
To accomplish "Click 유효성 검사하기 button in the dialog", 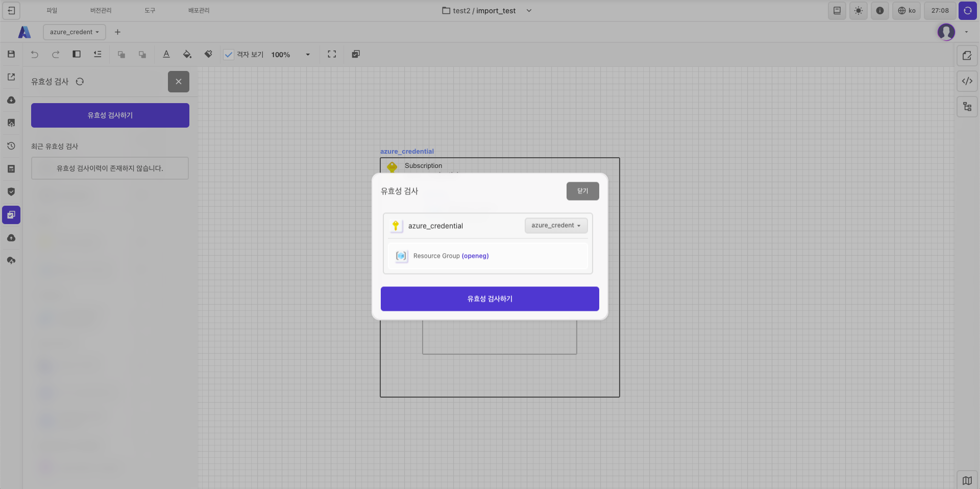I will click(x=489, y=299).
